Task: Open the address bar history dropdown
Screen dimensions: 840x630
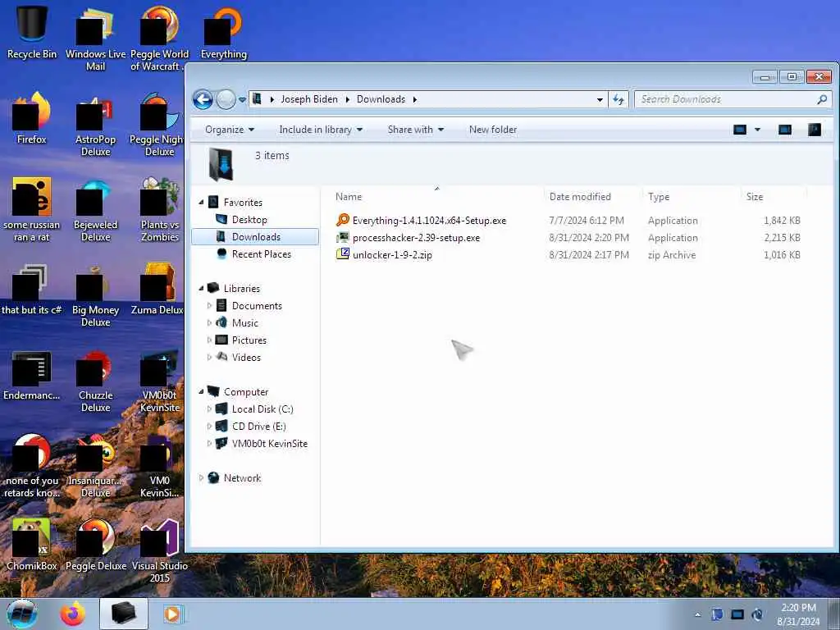Action: coord(600,99)
